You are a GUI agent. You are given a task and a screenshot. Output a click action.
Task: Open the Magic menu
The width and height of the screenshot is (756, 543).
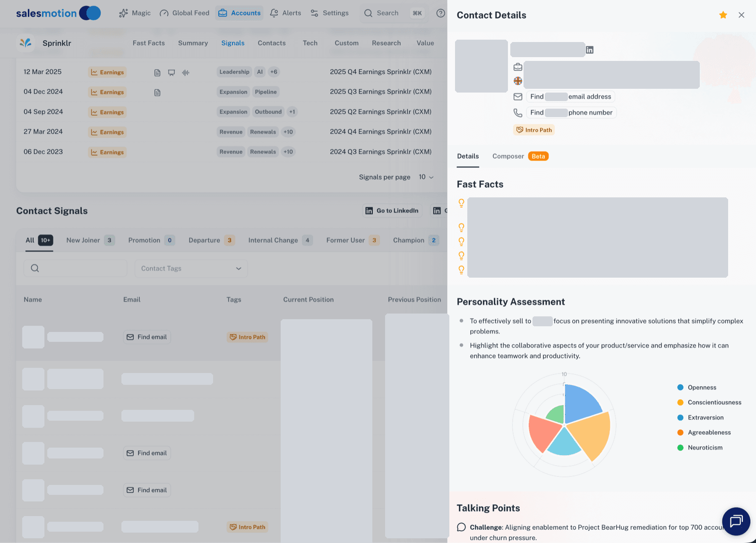click(135, 13)
